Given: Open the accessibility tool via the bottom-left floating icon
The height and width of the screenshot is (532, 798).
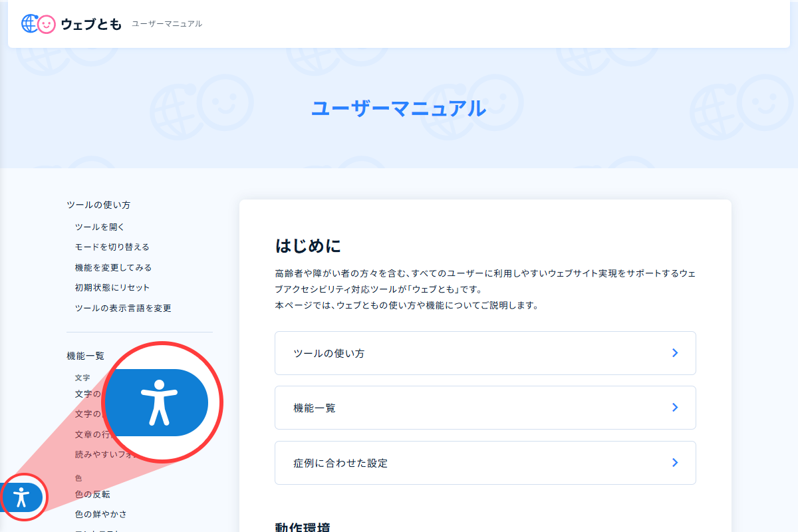Looking at the screenshot, I should click(23, 497).
